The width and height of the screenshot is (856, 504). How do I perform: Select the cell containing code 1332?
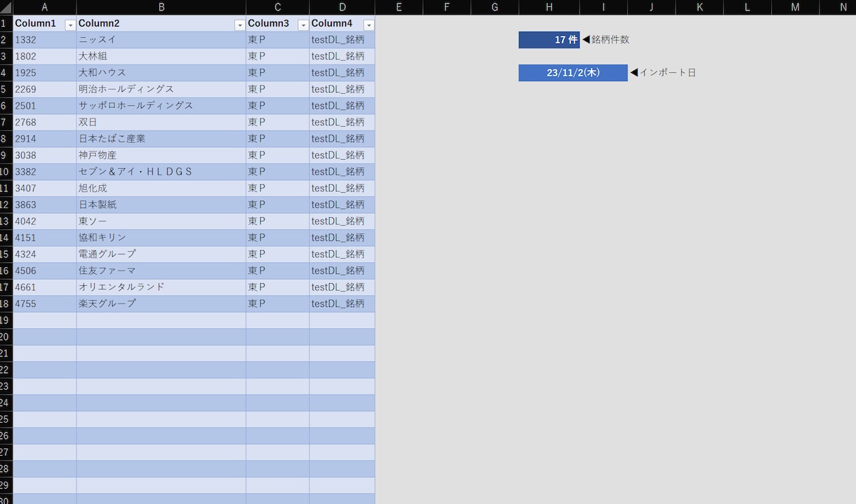click(x=45, y=40)
